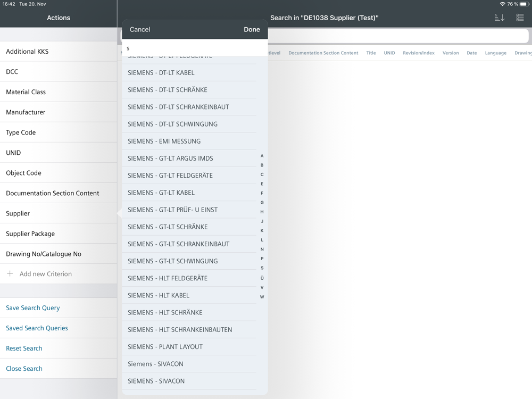The height and width of the screenshot is (399, 532).
Task: Pick SIEMENS - HLT SCHRANKEINBAUTEN
Action: (x=189, y=330)
